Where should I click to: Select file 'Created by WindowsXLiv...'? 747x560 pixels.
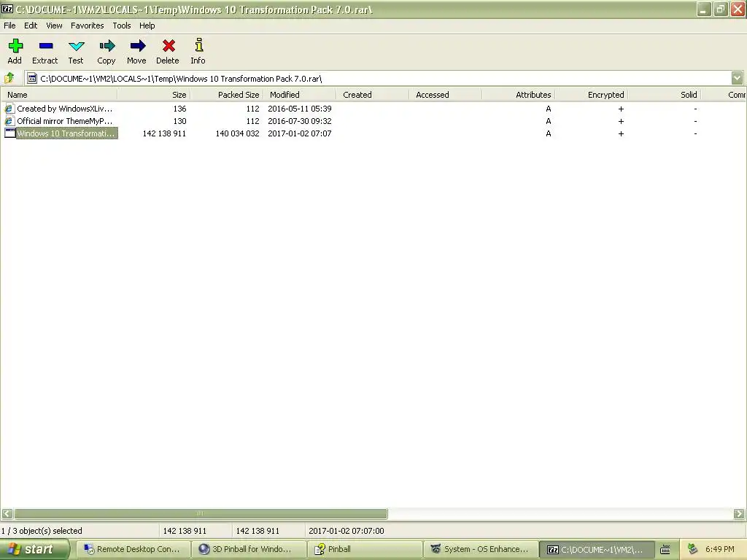tap(65, 109)
